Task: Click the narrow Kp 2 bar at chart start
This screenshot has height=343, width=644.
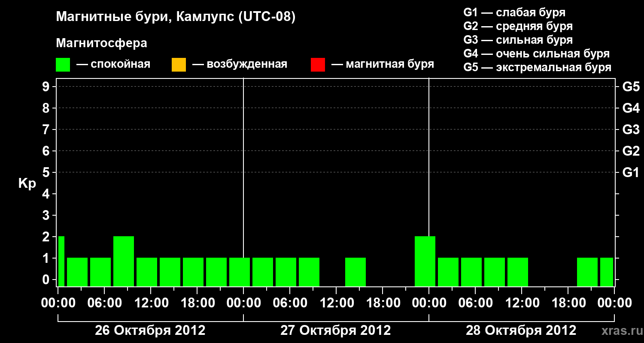Action: click(61, 261)
